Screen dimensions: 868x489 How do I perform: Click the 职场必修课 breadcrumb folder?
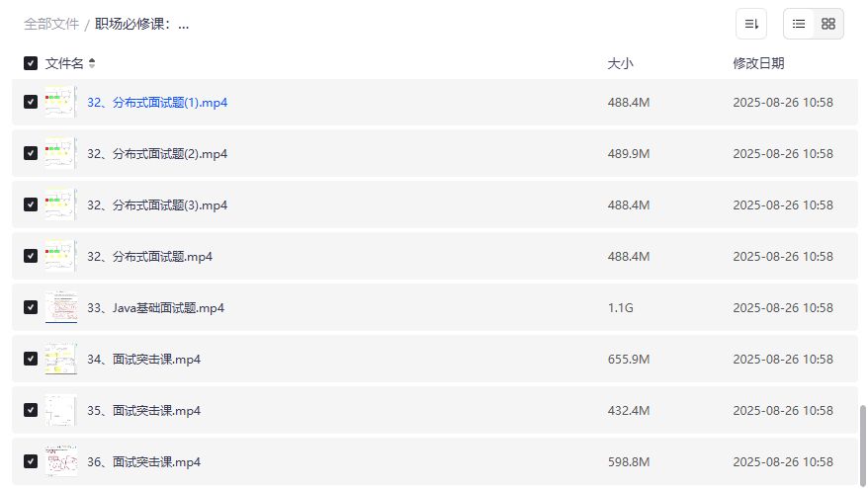141,24
